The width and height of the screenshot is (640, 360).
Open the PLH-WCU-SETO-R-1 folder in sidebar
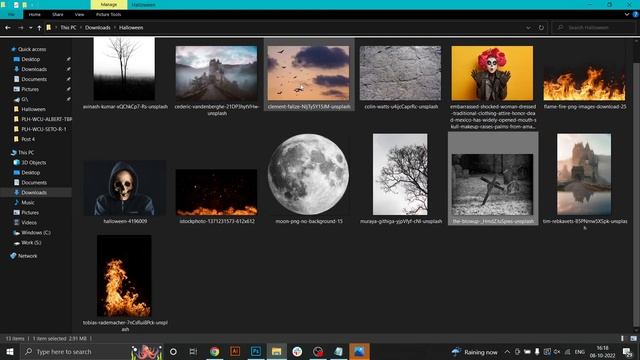pyautogui.click(x=43, y=129)
